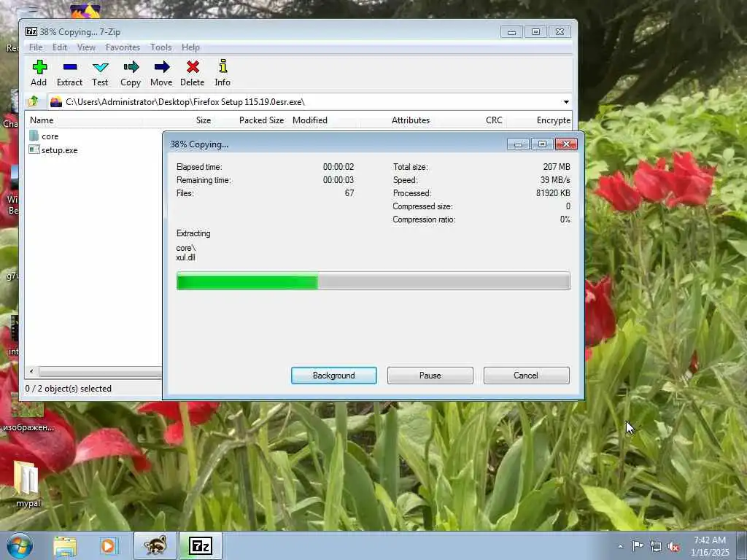Click the 39 MB/s speed value
Image resolution: width=747 pixels, height=560 pixels.
coord(555,180)
